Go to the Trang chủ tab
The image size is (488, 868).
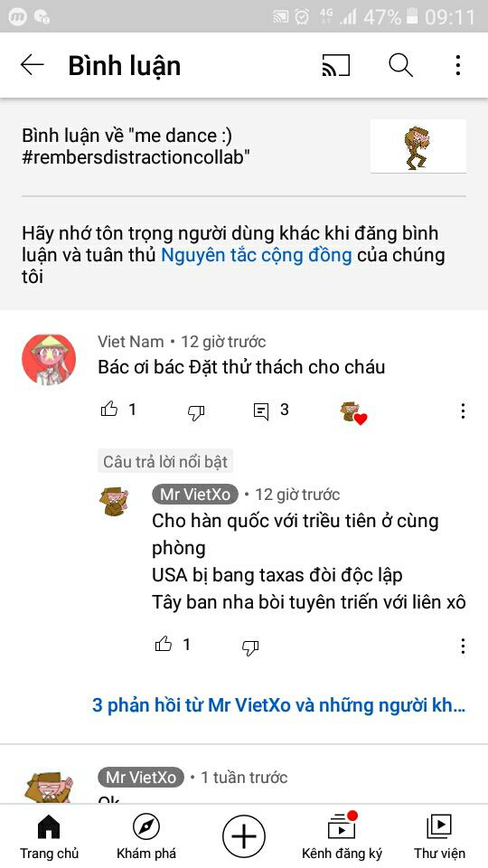coord(49,837)
